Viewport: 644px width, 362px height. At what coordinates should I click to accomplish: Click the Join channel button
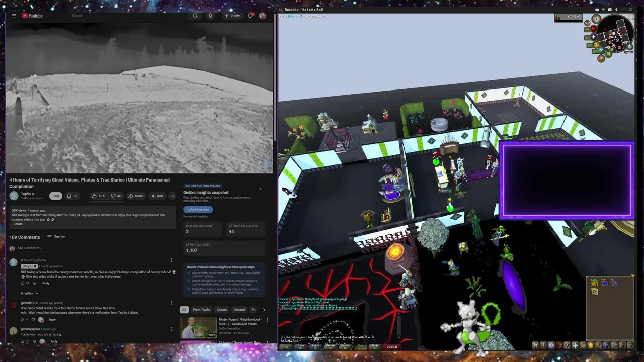click(55, 196)
